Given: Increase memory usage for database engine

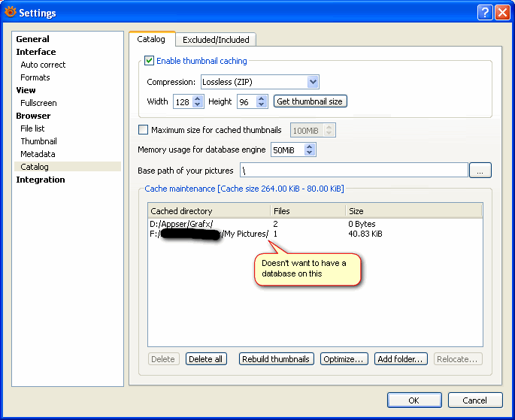Looking at the screenshot, I should (311, 147).
